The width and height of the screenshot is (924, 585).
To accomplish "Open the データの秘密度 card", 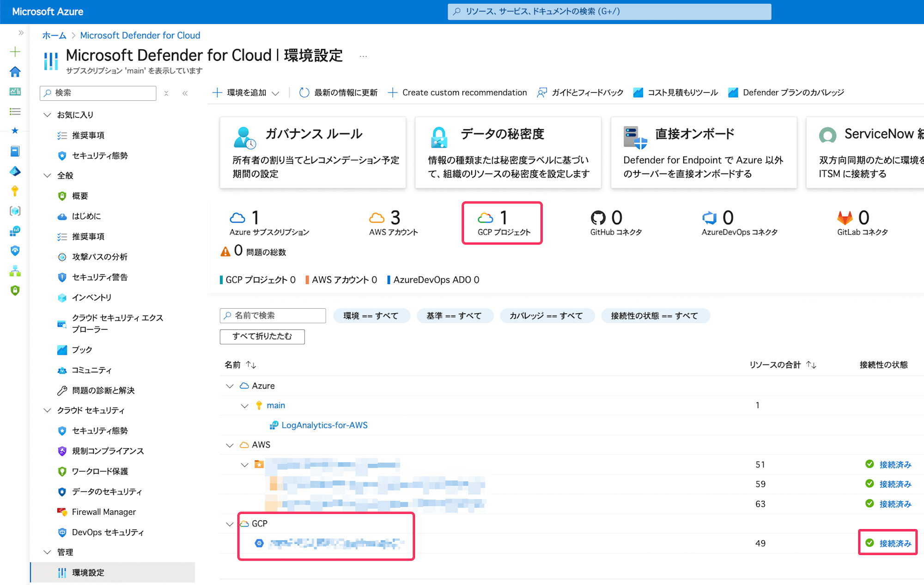I will (508, 152).
